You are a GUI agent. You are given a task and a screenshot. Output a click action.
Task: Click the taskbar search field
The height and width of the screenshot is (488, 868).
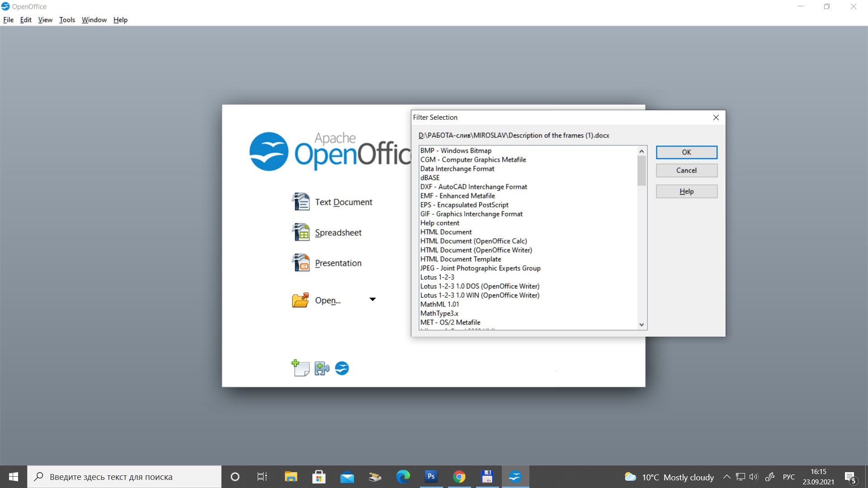[x=124, y=477]
